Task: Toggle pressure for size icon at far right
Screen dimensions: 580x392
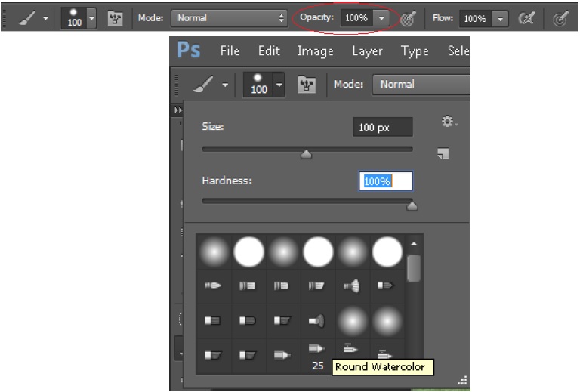Action: [x=560, y=17]
